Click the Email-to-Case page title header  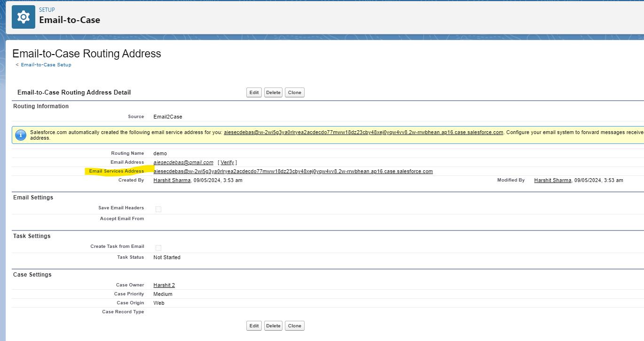click(70, 20)
